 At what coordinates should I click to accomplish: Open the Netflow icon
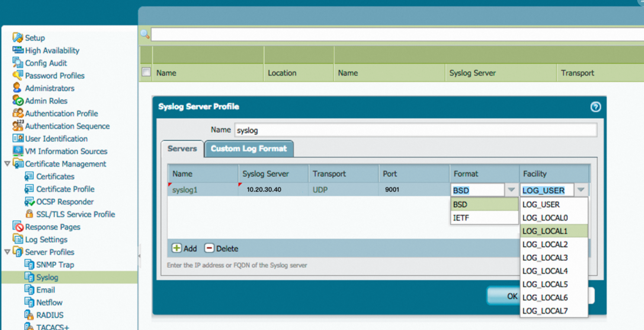[x=29, y=302]
